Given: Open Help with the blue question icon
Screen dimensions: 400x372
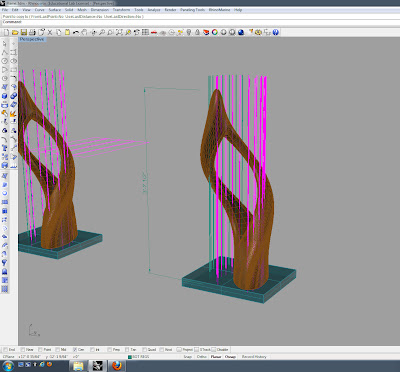Looking at the screenshot, I should pyautogui.click(x=275, y=32).
